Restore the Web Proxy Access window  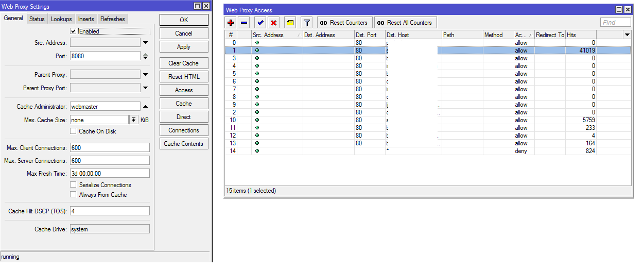619,10
